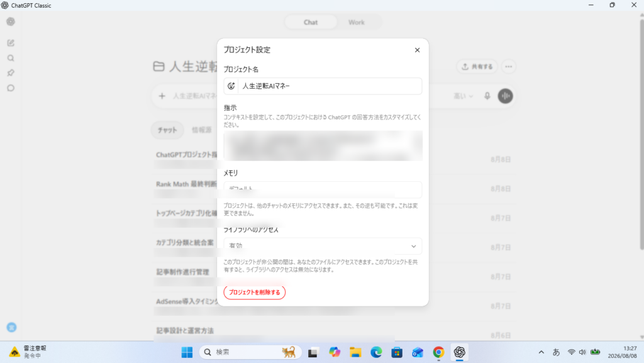Open Microsoft Store from taskbar

coord(397,352)
